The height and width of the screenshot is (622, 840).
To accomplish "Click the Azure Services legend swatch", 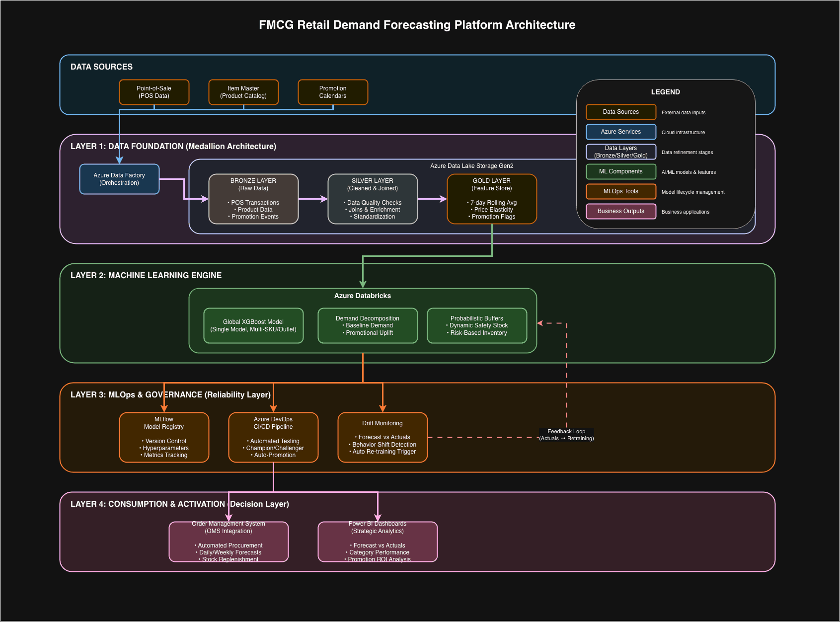I will point(621,132).
